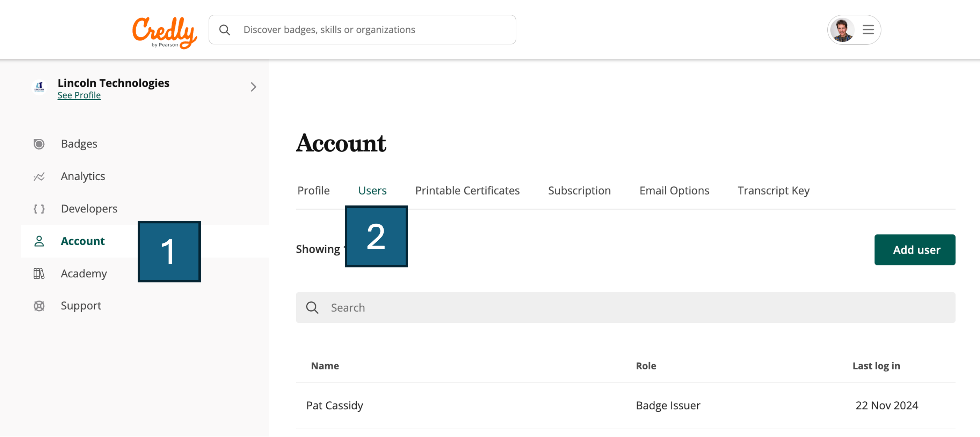The image size is (980, 437).
Task: Click the Name column header
Action: coord(325,365)
